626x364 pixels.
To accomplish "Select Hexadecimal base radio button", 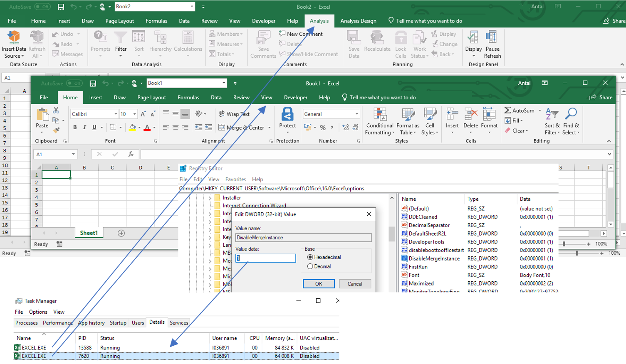I will (x=310, y=257).
